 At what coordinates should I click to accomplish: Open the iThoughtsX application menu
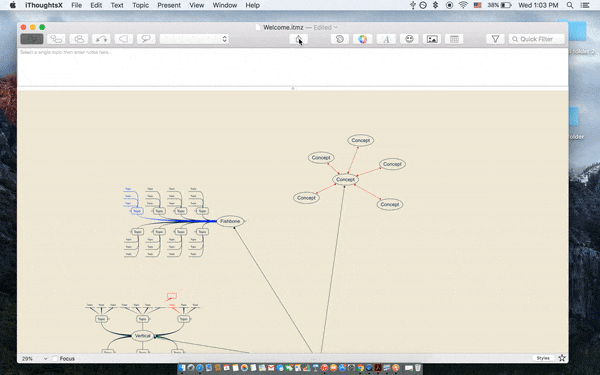tap(44, 5)
